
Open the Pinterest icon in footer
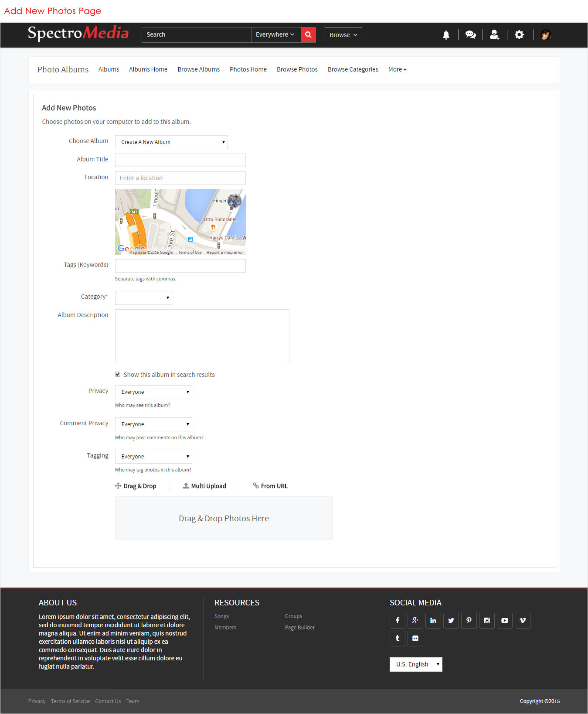[x=469, y=621]
